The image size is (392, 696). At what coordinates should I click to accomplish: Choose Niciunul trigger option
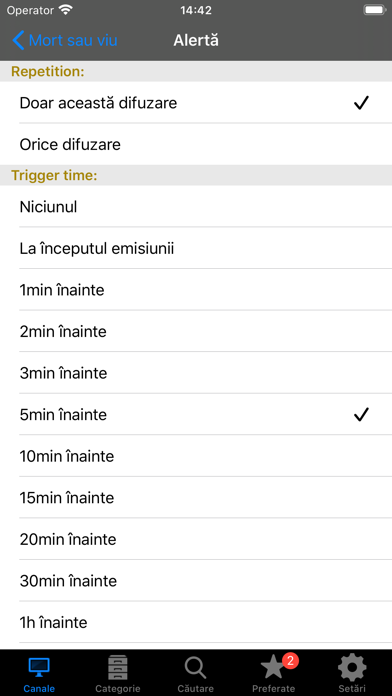click(196, 206)
